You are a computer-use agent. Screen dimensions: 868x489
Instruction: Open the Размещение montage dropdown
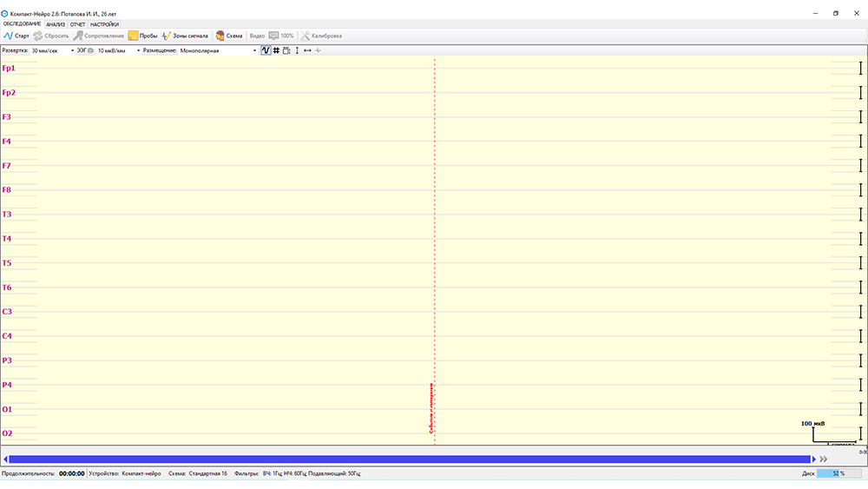click(x=254, y=50)
